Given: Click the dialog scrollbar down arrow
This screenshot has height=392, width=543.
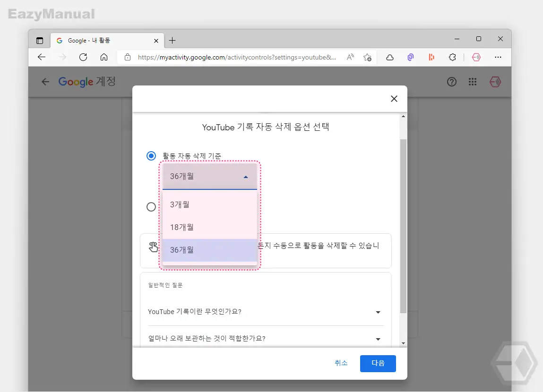Looking at the screenshot, I should click(x=403, y=343).
